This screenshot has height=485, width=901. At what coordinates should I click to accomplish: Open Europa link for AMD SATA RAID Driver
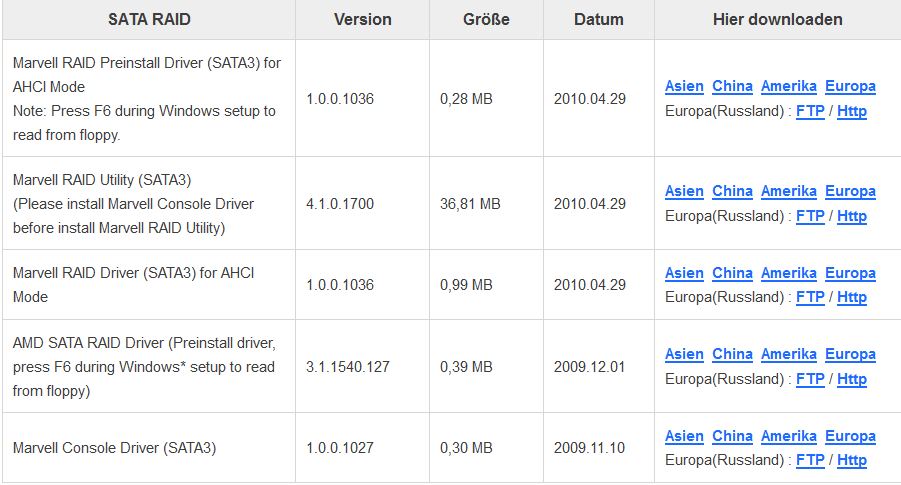850,355
